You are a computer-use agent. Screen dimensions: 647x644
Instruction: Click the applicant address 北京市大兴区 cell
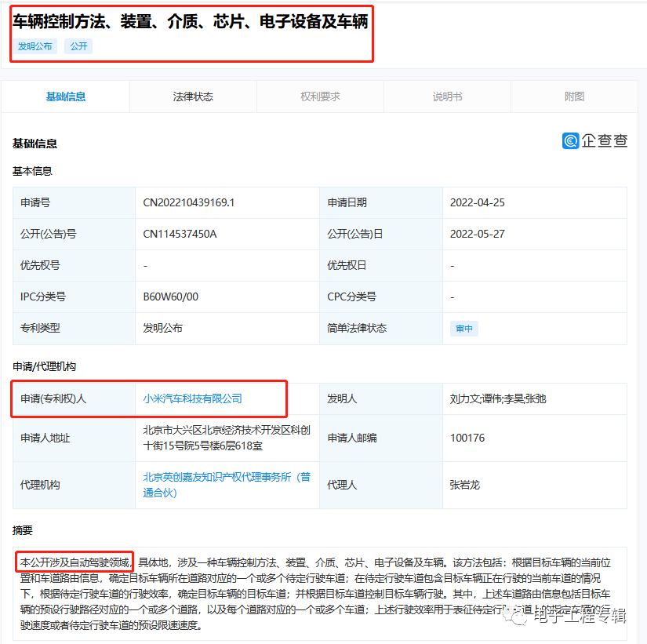tap(227, 438)
